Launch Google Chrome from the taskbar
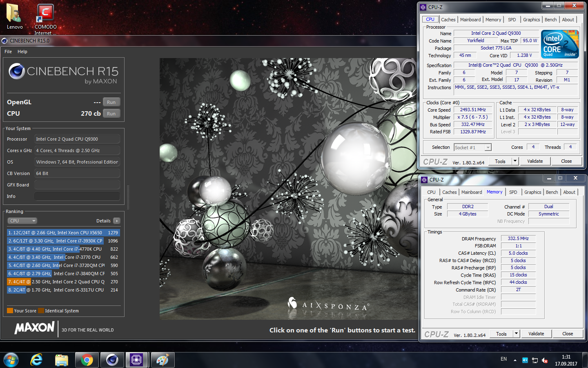 [x=87, y=360]
